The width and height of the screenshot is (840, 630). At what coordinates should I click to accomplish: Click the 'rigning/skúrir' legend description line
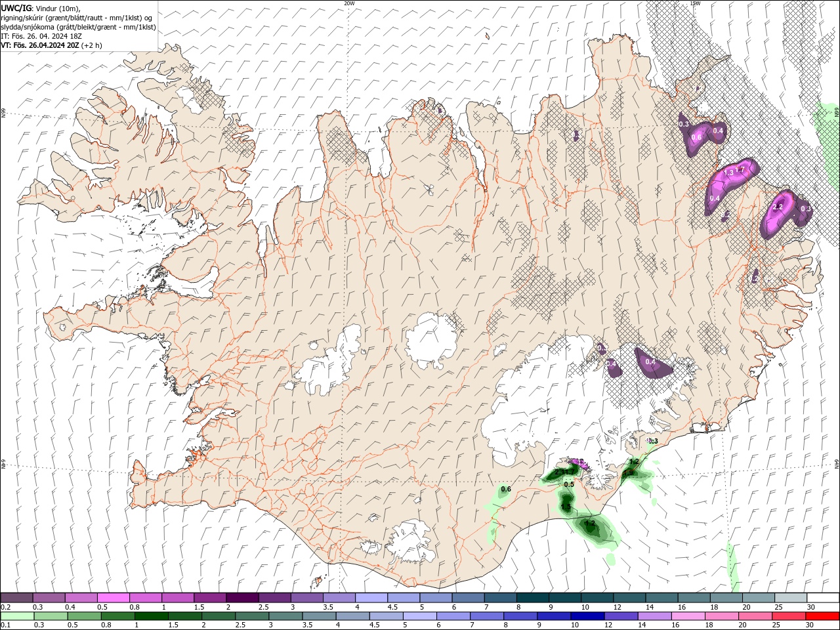point(76,18)
